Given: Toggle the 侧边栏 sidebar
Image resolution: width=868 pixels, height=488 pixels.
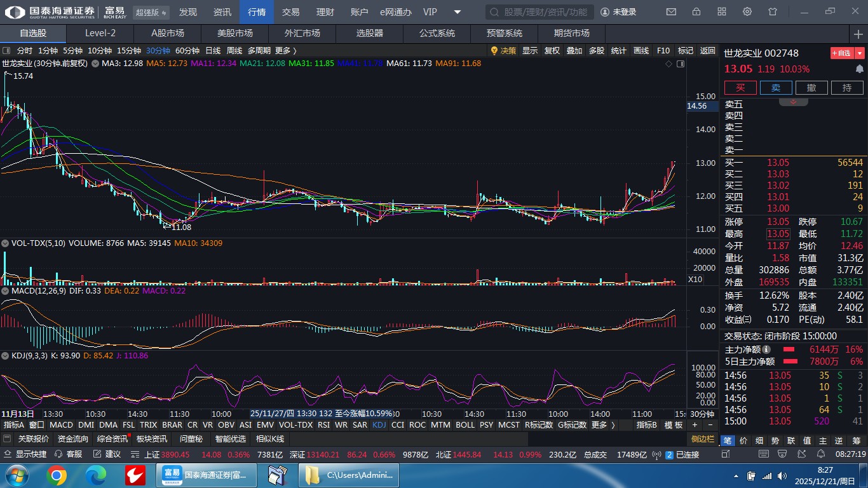Looking at the screenshot, I should pyautogui.click(x=703, y=439).
